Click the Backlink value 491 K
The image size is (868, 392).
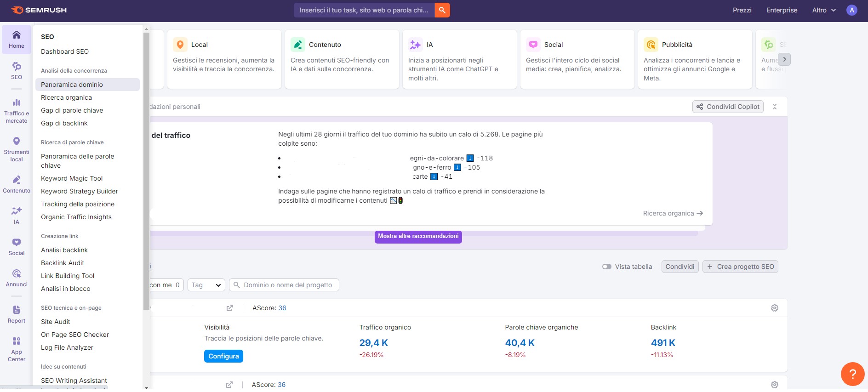point(663,343)
